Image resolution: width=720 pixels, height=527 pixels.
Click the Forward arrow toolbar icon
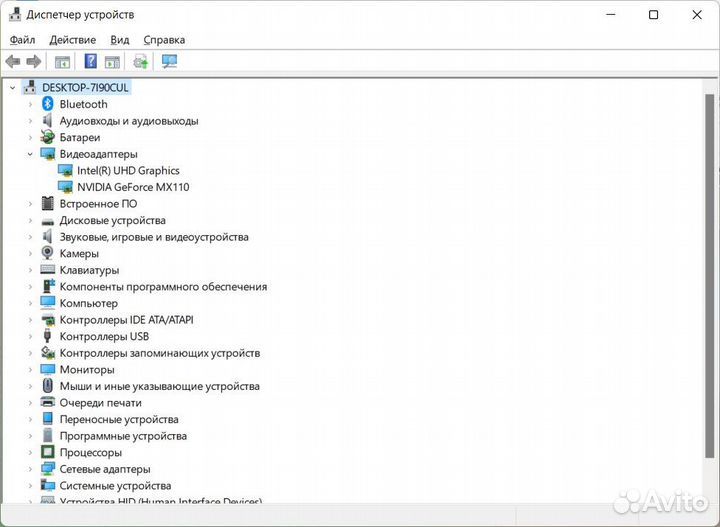point(34,61)
